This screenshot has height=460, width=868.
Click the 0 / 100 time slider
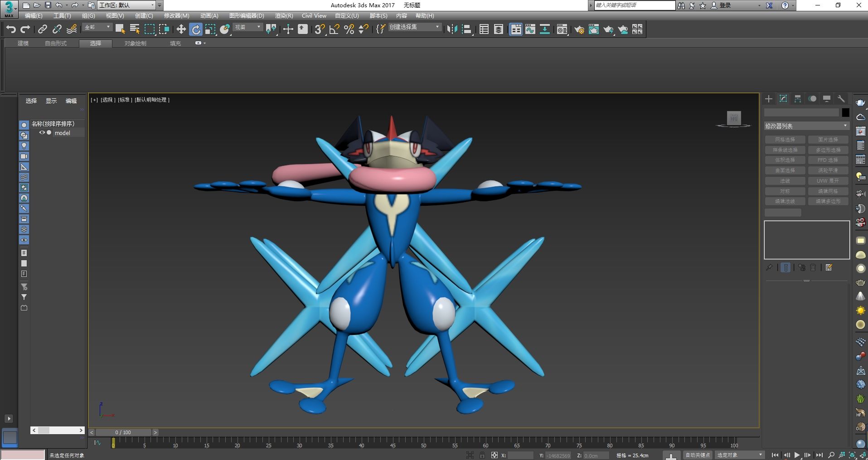pos(123,432)
